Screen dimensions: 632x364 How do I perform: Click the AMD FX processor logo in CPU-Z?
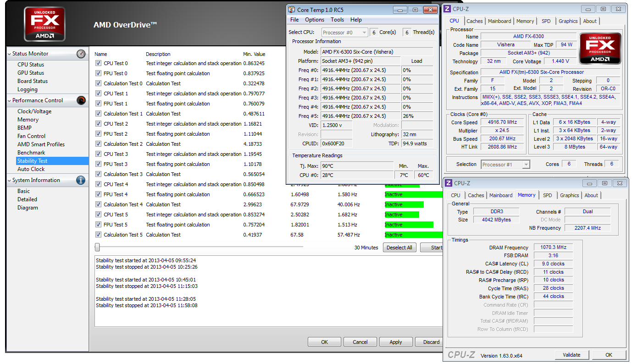click(x=600, y=49)
